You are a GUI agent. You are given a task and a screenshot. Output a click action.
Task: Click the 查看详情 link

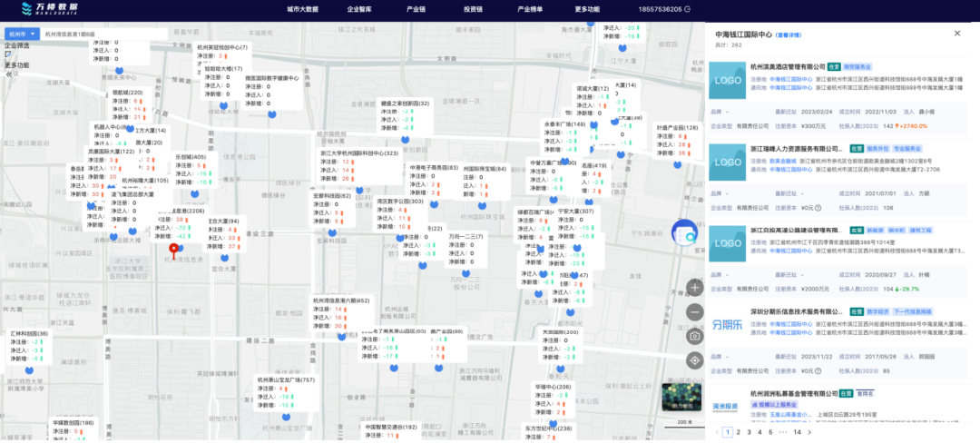[789, 35]
